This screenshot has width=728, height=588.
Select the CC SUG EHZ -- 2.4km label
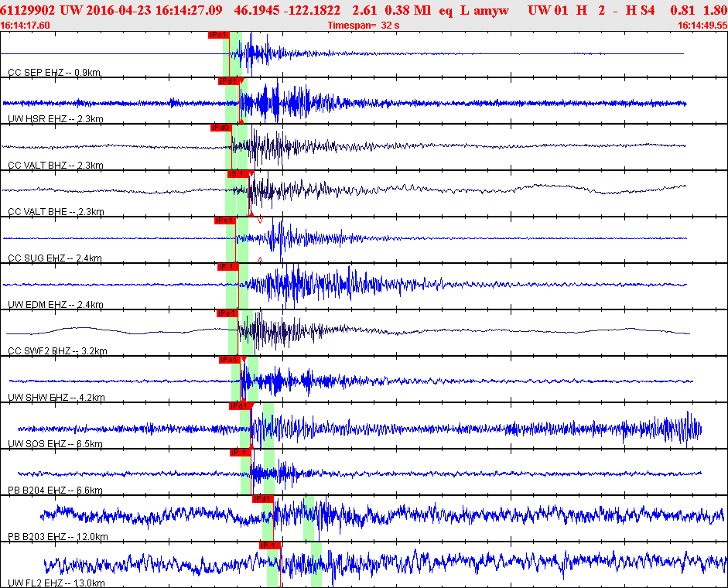click(55, 258)
